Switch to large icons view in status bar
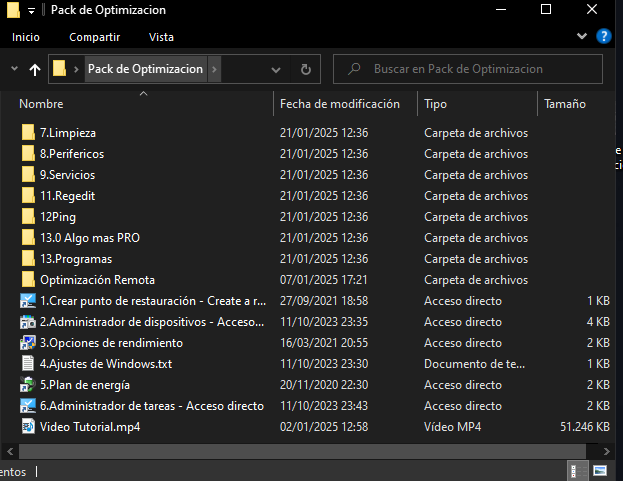 click(600, 471)
